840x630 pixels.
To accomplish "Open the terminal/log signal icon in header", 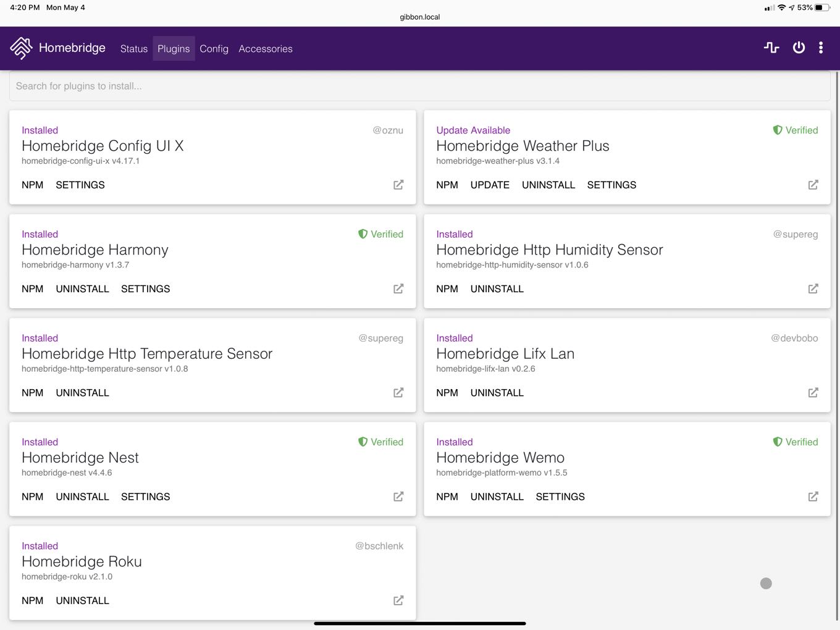I will tap(771, 48).
